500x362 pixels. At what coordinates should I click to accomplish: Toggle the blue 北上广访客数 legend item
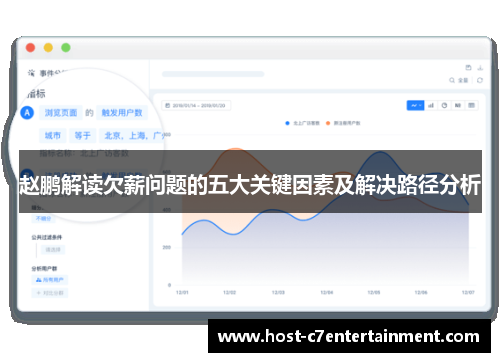pyautogui.click(x=302, y=123)
